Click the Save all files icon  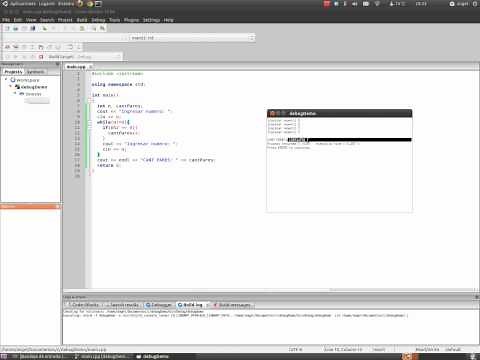33,29
